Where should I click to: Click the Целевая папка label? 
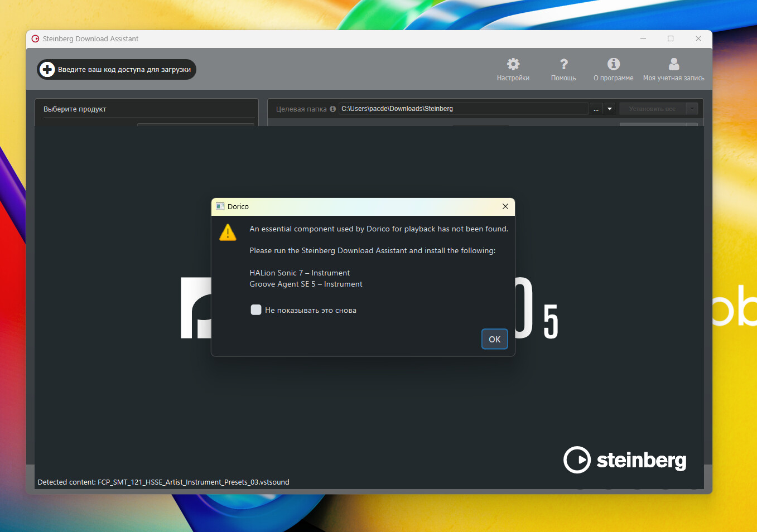(301, 109)
